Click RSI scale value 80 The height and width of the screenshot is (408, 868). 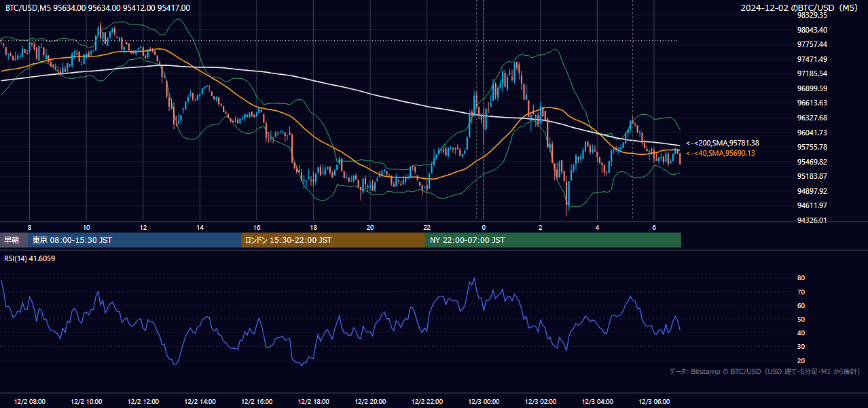point(801,278)
